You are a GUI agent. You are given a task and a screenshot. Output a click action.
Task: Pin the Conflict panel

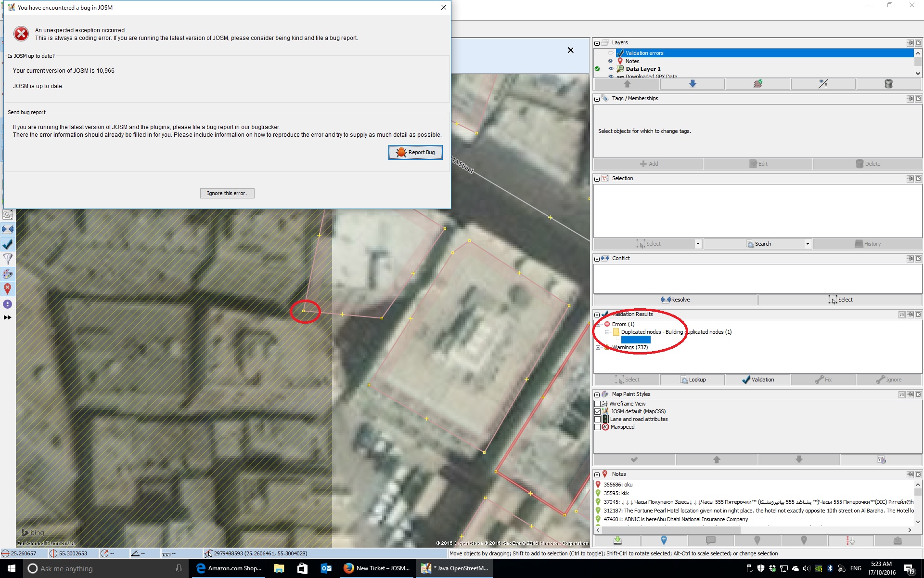coord(910,259)
